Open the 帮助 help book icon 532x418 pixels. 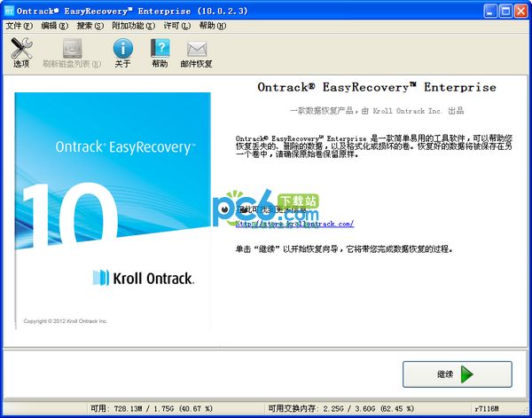pyautogui.click(x=160, y=52)
